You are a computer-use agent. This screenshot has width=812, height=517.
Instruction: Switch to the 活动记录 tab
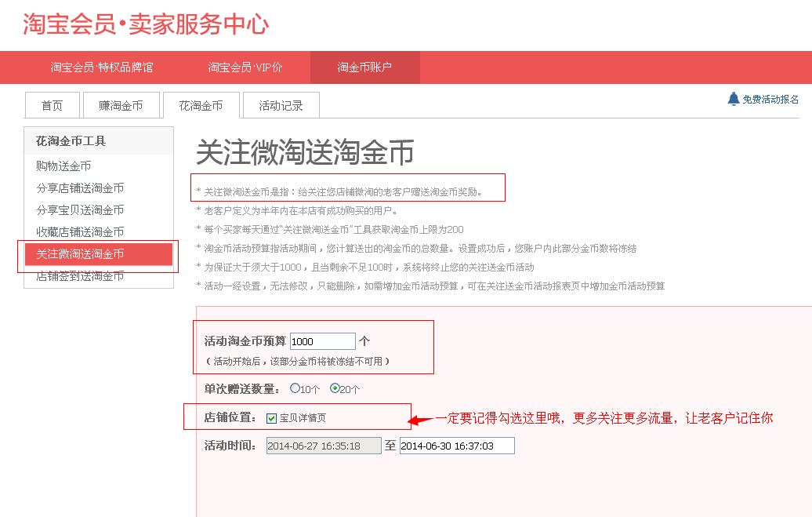(x=281, y=105)
